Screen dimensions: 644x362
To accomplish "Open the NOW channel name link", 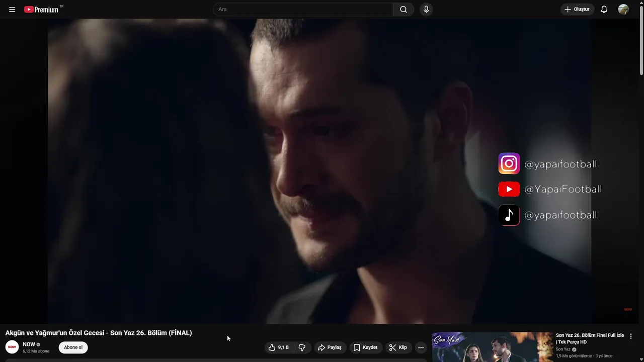I will [x=29, y=344].
